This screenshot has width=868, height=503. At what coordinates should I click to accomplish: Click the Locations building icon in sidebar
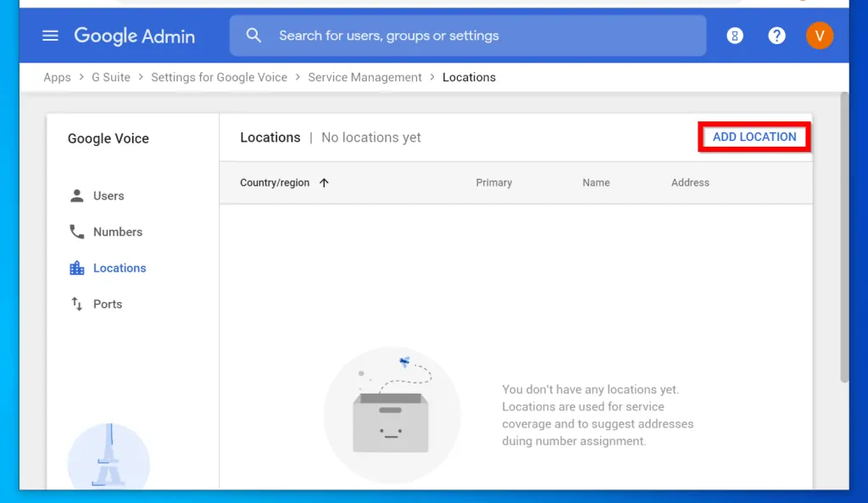click(77, 268)
